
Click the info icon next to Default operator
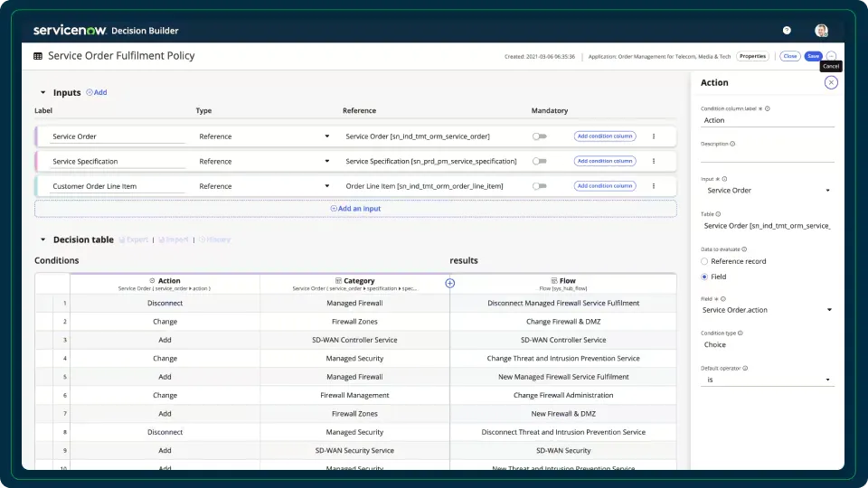[745, 368]
